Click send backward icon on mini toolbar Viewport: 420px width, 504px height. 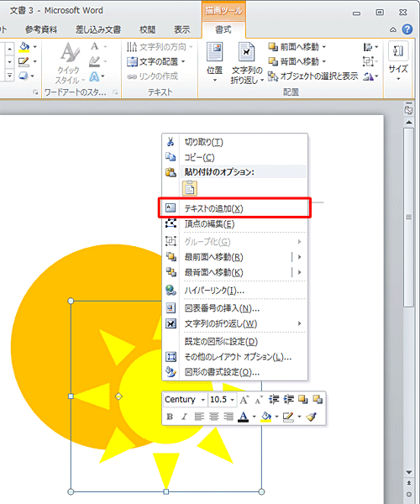pos(318,400)
